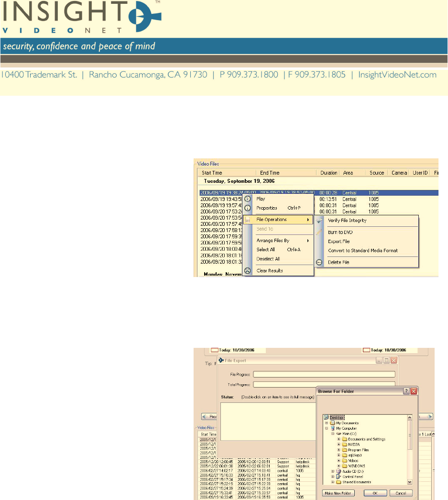
Task: Click the Properties info icon
Action: click(248, 208)
